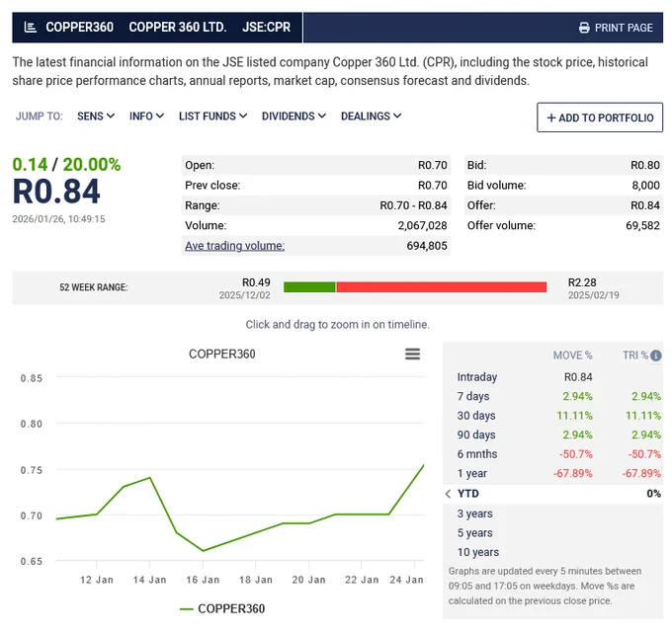Click the 16 Jan axis label on chart

tap(203, 580)
